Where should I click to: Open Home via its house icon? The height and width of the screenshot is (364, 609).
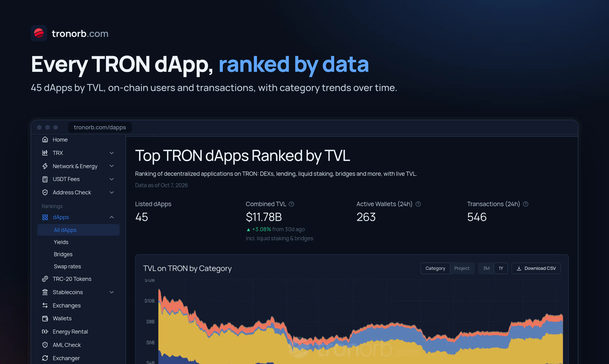coord(45,140)
